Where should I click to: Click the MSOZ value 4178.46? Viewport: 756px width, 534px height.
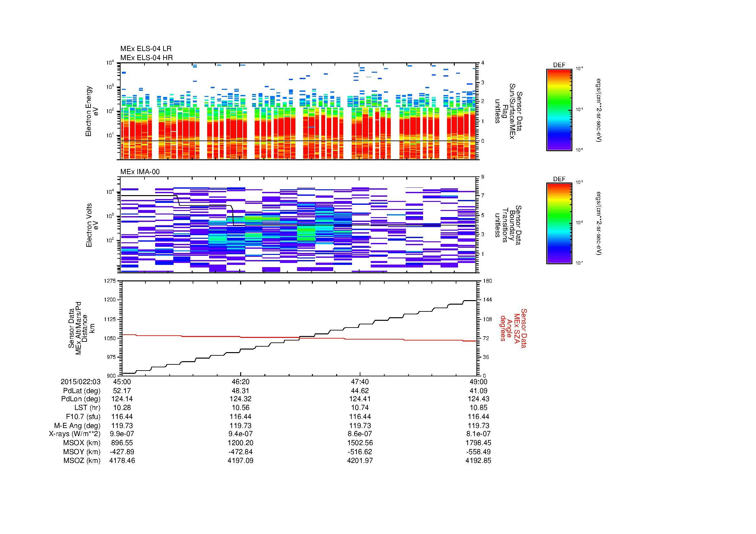[122, 461]
